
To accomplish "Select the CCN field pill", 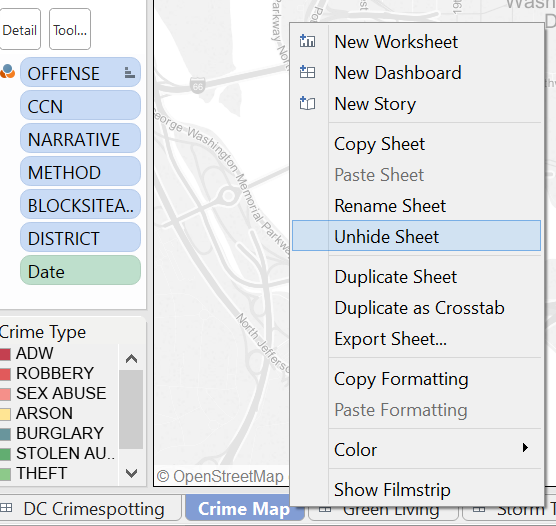I will [80, 105].
